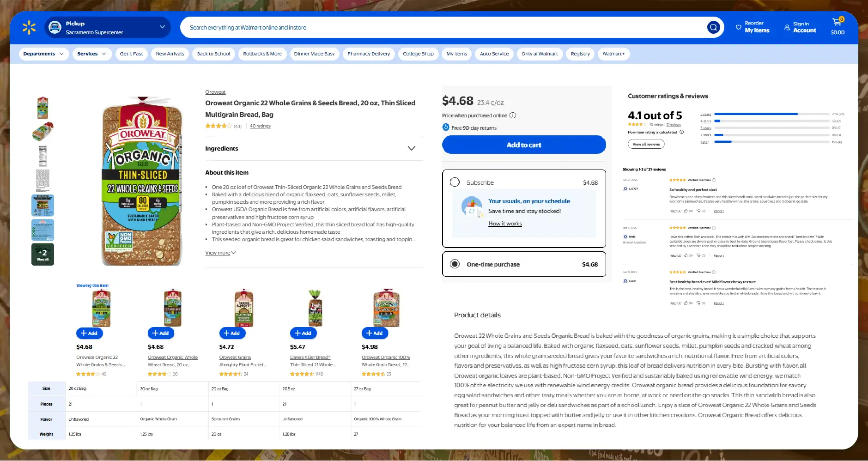
Task: Click the Walmart spark logo
Action: tap(29, 28)
